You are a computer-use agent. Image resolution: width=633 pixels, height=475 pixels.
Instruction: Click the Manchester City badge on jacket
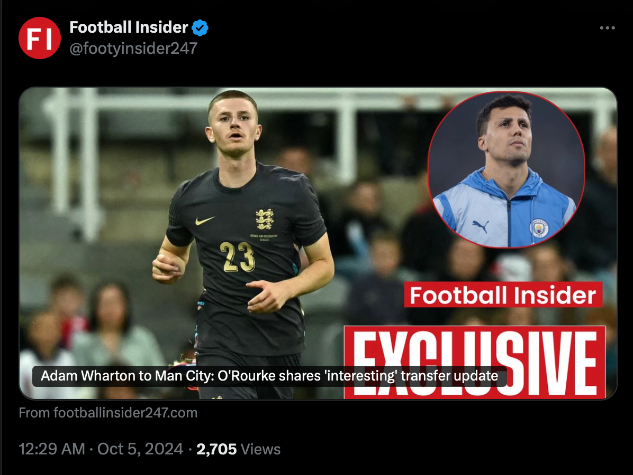pyautogui.click(x=539, y=228)
